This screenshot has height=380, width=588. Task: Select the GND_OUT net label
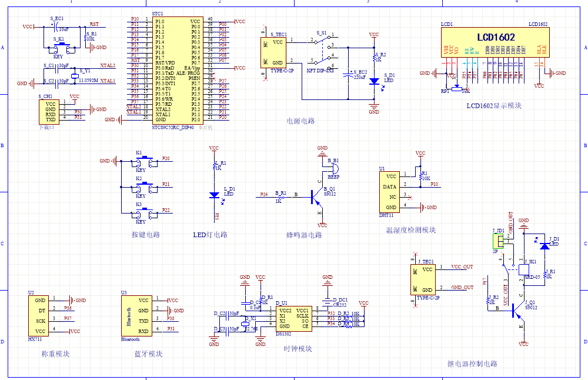pos(462,287)
